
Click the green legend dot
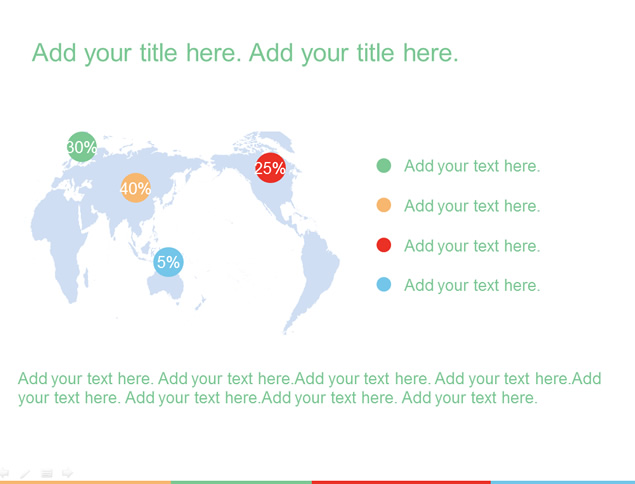point(384,165)
